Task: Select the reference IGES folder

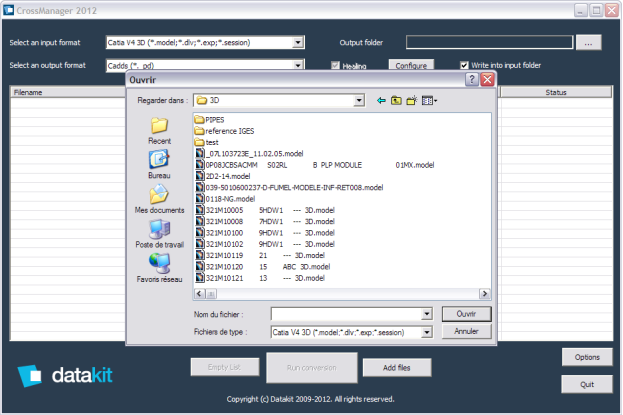Action: (x=224, y=131)
